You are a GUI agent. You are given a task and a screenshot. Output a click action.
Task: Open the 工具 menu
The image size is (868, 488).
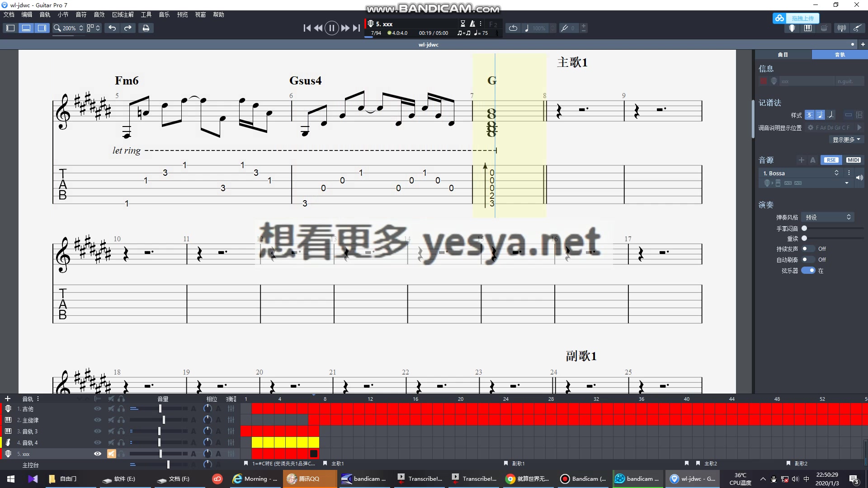(146, 14)
